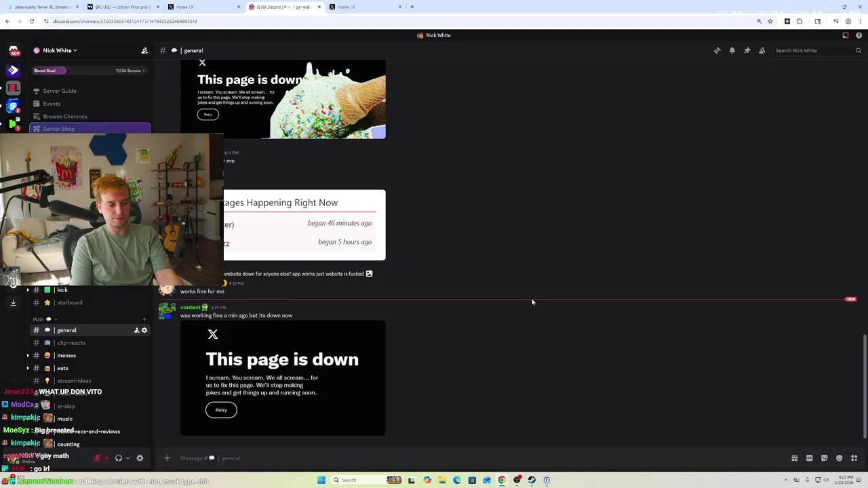Viewport: 868px width, 488px height.
Task: Expand the kick channel arrow
Action: click(x=28, y=290)
